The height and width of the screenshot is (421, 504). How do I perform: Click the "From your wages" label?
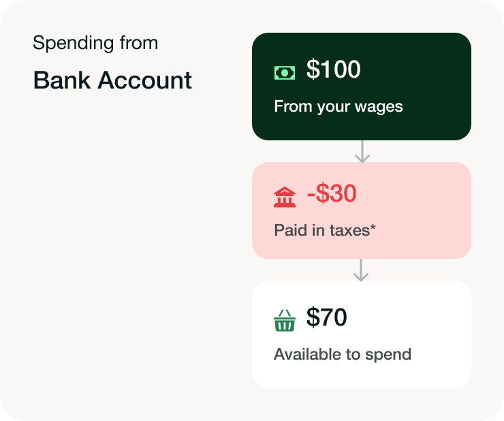tap(338, 106)
